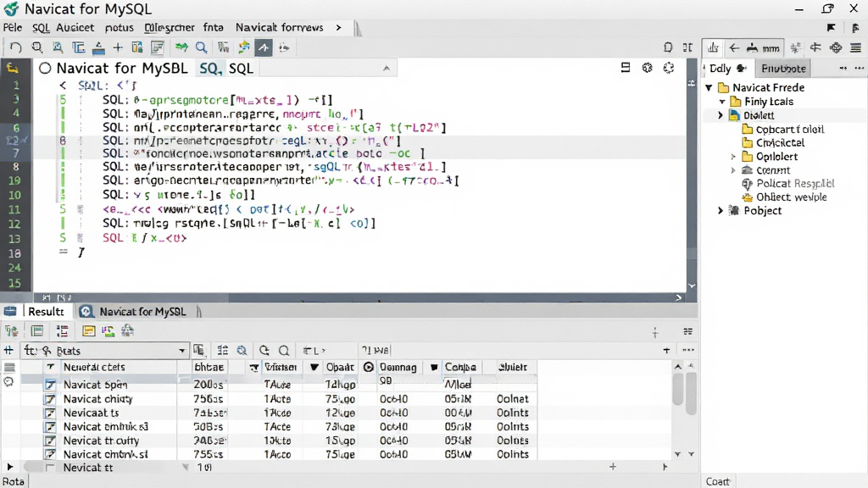Click the plus button right of filter row
Image resolution: width=868 pixels, height=488 pixels.
666,350
